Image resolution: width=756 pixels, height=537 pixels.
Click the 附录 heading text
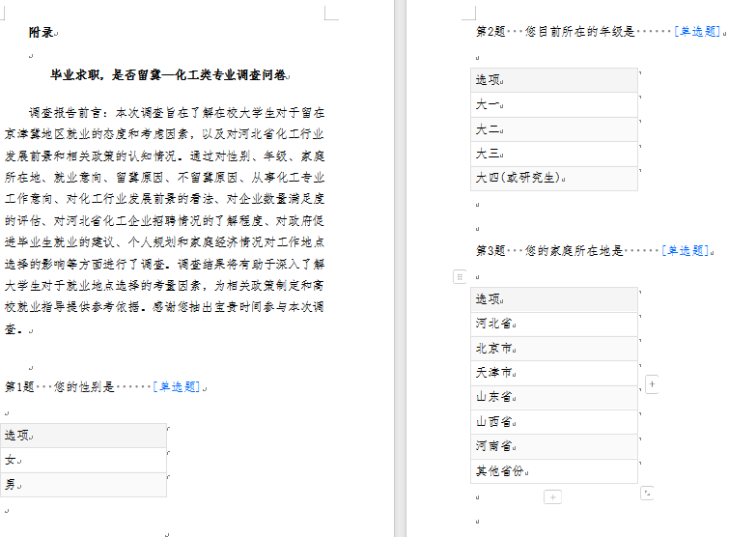(x=42, y=32)
